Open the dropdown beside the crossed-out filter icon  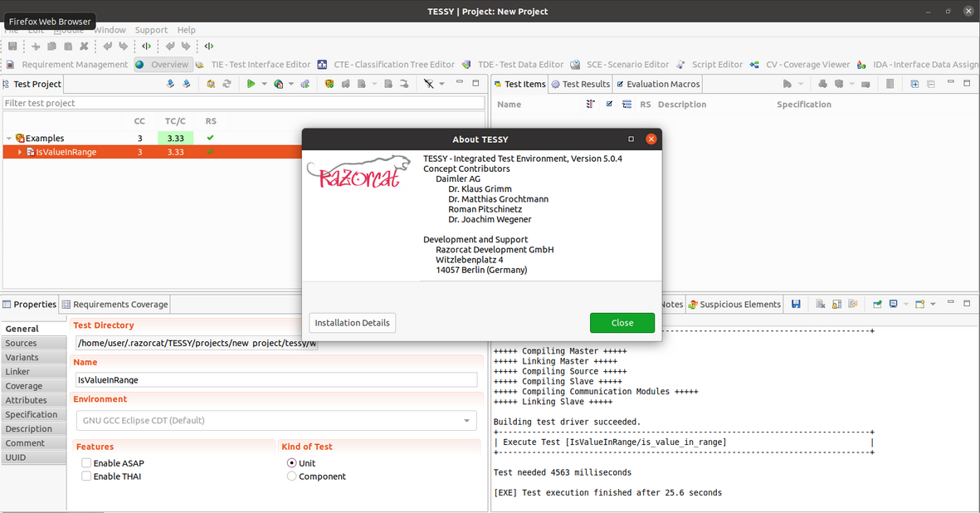coord(442,84)
